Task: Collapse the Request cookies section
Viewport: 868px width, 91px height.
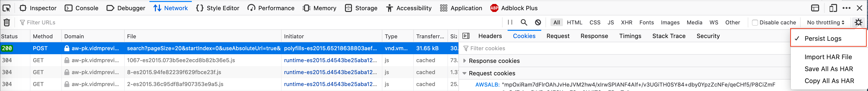Action: tap(492, 73)
